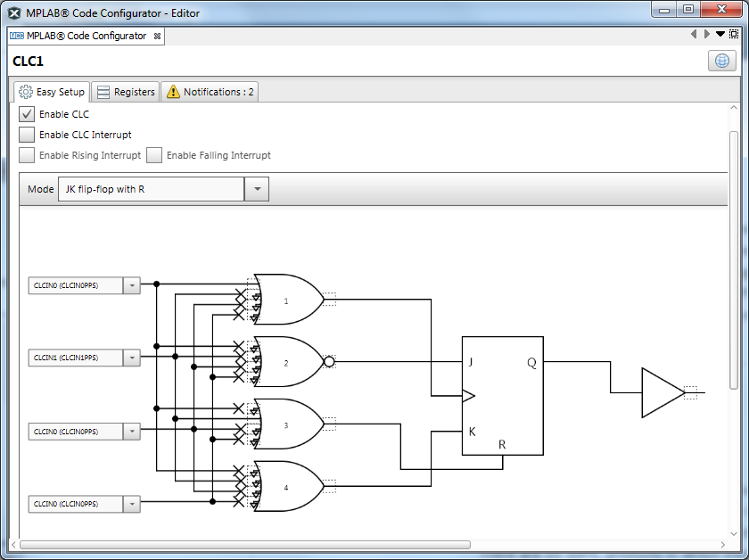Switch to the Easy Setup tab

pos(52,92)
